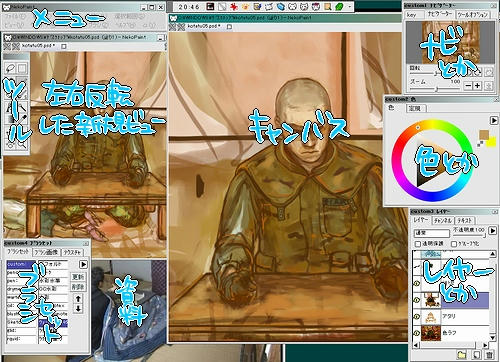Click the yellow note with magnifier icon

tap(328, 6)
